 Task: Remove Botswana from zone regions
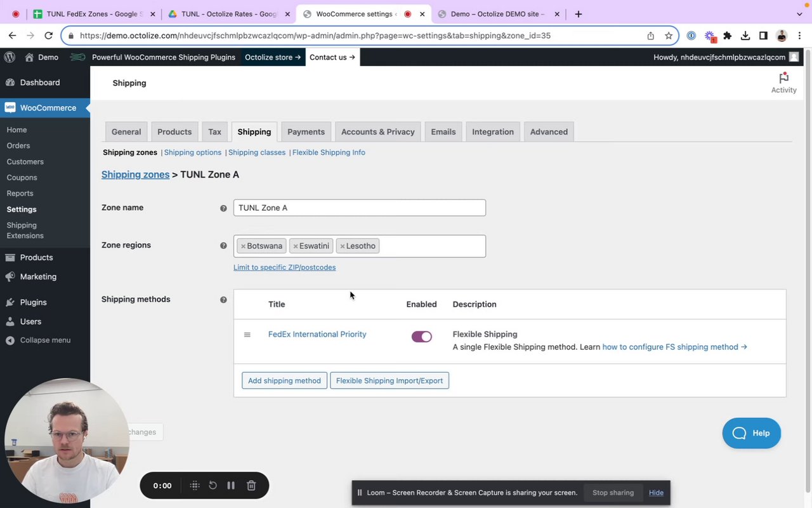[x=243, y=246]
